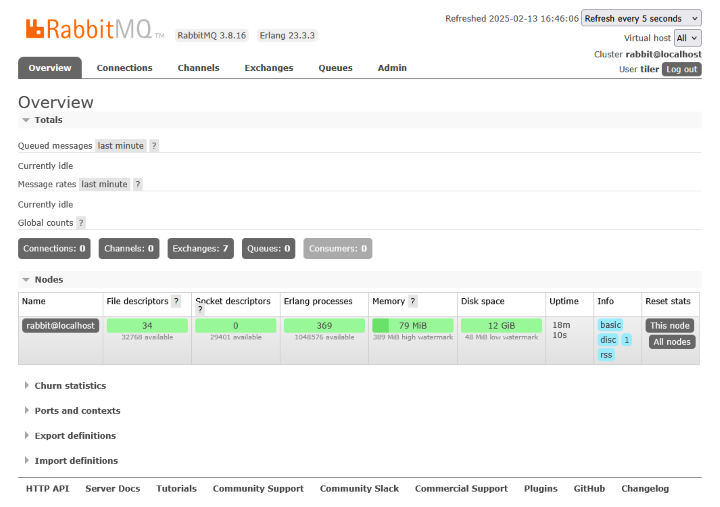Switch to the Connections tab
Image resolution: width=720 pixels, height=507 pixels.
coord(124,68)
